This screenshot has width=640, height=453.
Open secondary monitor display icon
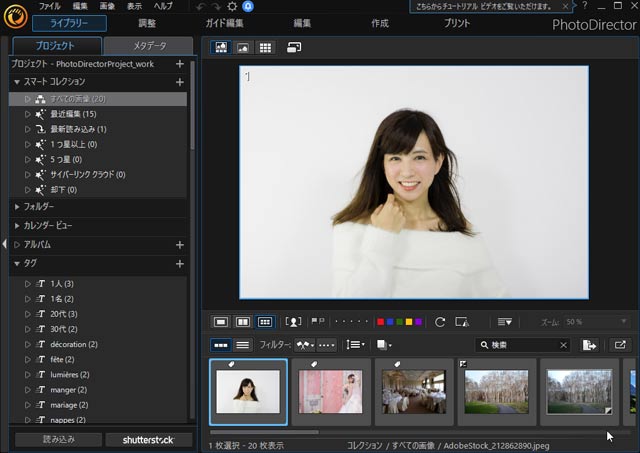(x=294, y=47)
